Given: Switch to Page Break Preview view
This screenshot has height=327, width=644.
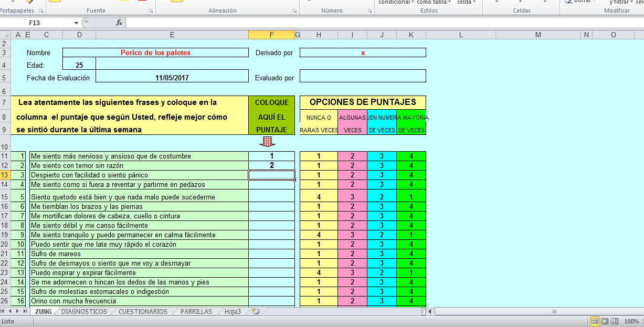Looking at the screenshot, I should [614, 321].
